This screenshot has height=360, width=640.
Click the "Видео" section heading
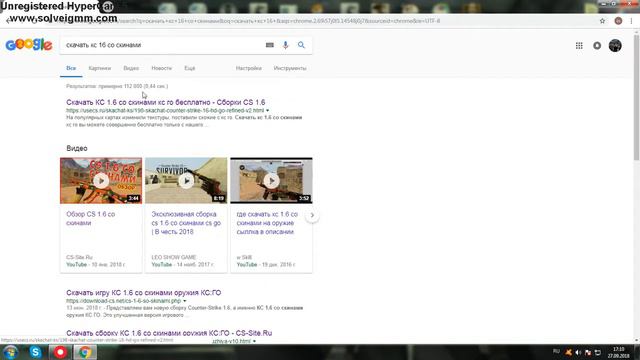coord(77,148)
